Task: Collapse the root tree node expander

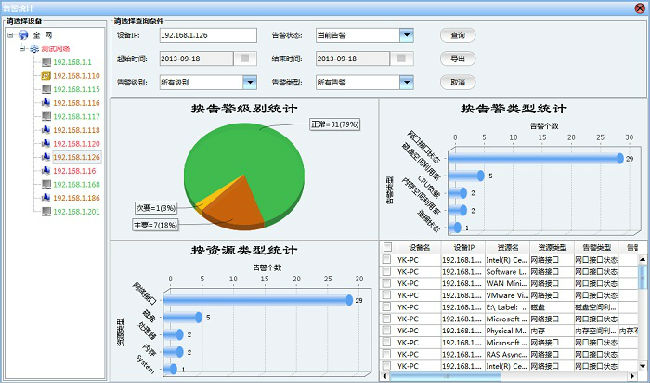Action: (x=11, y=36)
